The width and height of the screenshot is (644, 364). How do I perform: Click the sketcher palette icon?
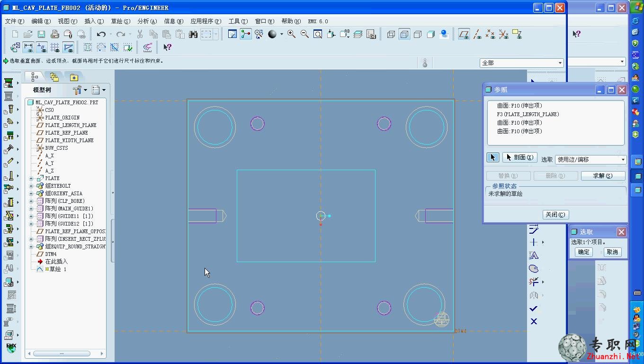click(534, 269)
